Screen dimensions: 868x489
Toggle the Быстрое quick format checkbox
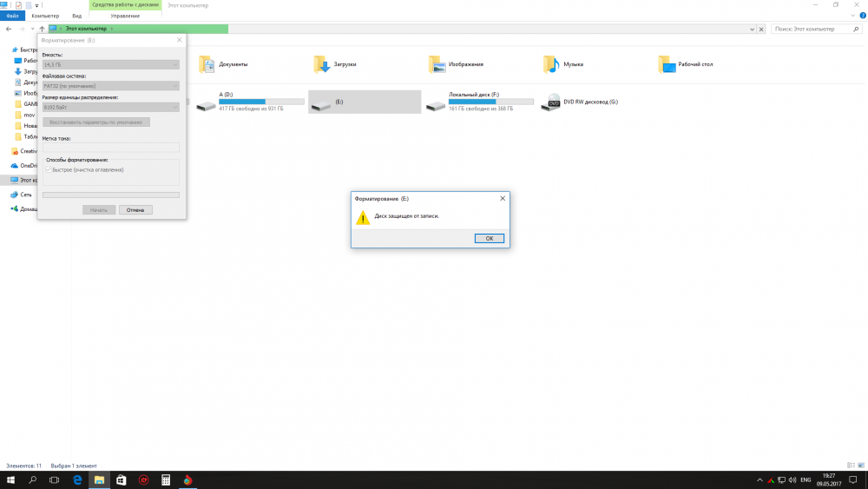pos(48,169)
